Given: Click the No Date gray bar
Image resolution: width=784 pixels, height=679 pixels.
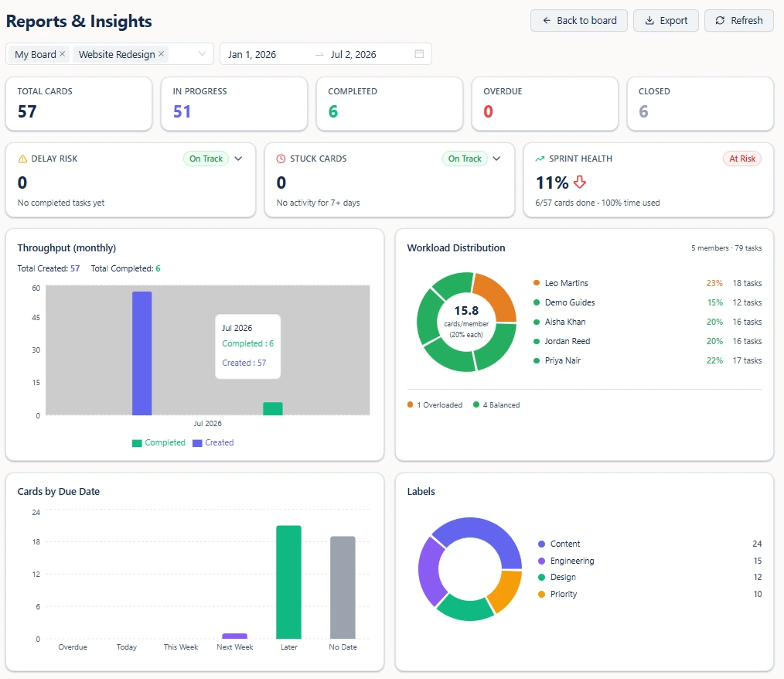Looking at the screenshot, I should point(343,588).
